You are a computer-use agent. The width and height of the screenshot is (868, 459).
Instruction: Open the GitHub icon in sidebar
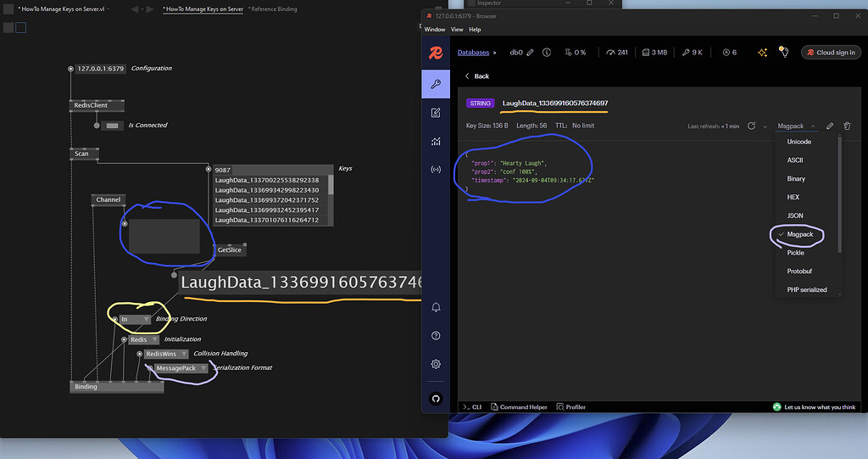coord(436,399)
